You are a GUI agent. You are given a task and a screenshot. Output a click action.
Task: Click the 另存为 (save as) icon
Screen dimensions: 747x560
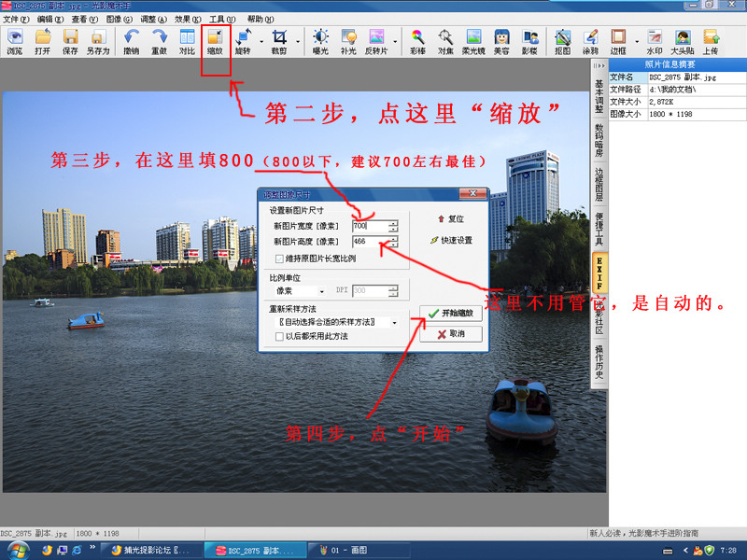coord(97,40)
